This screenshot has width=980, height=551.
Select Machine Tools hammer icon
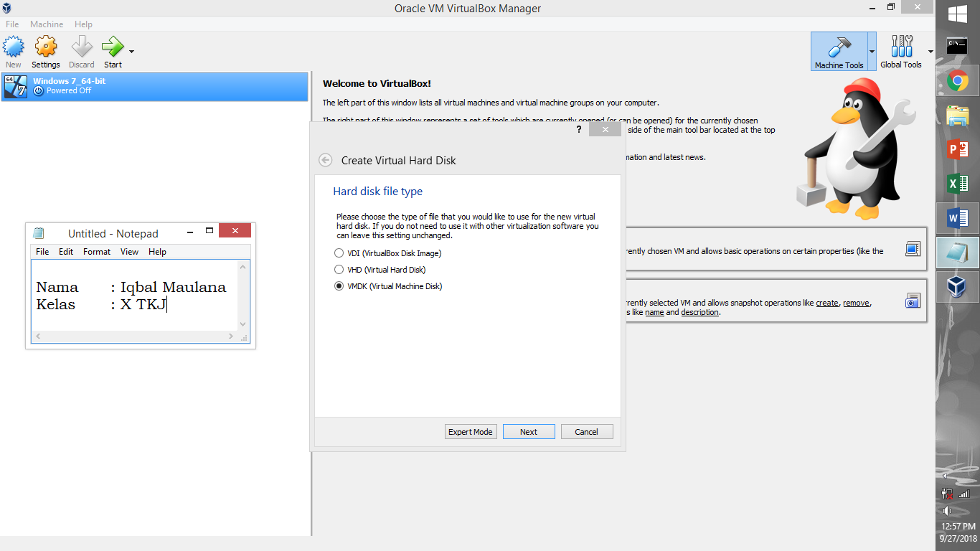(839, 52)
